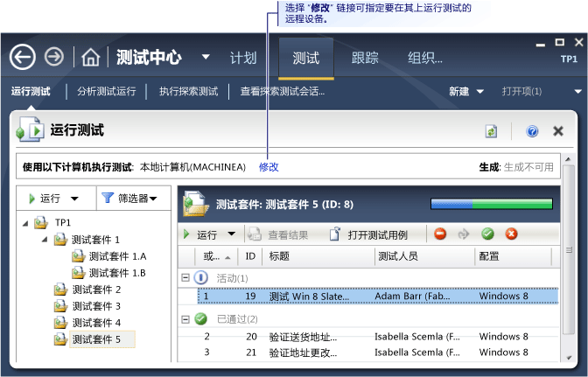Open dropdown next to 测试中心 title

[206, 57]
